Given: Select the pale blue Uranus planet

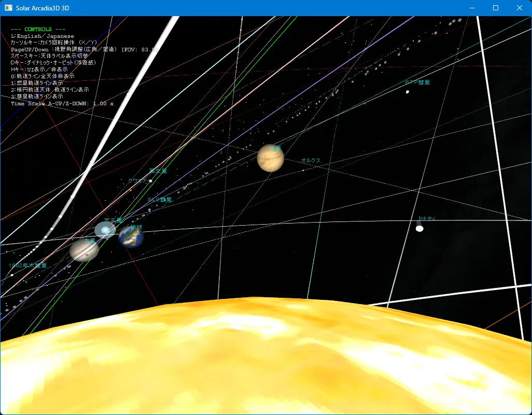Looking at the screenshot, I should point(105,230).
